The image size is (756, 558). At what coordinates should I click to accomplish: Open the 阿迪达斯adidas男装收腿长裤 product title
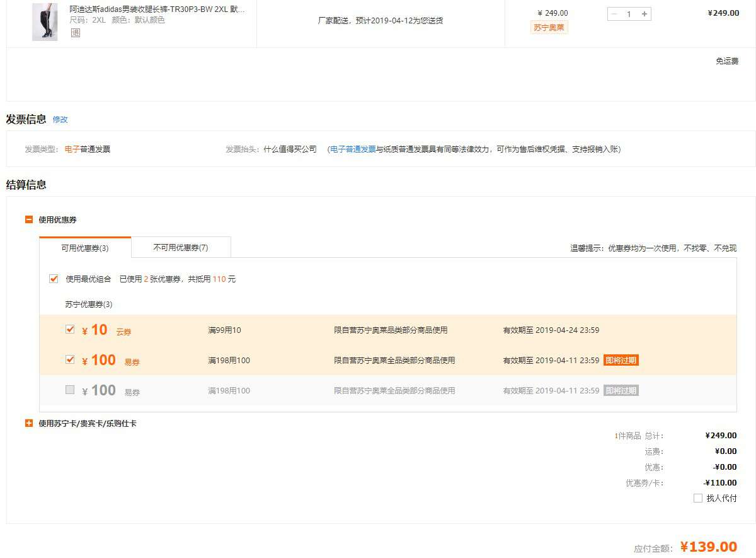[x=157, y=9]
